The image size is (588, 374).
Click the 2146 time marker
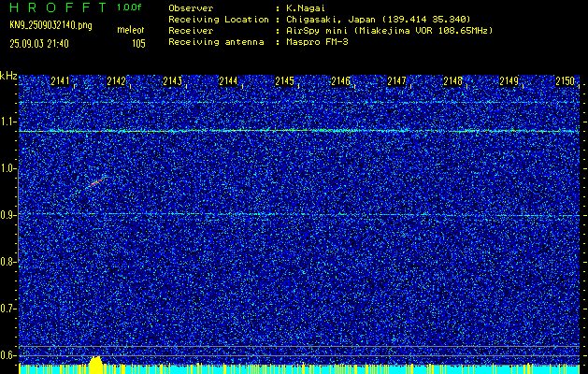(x=340, y=81)
